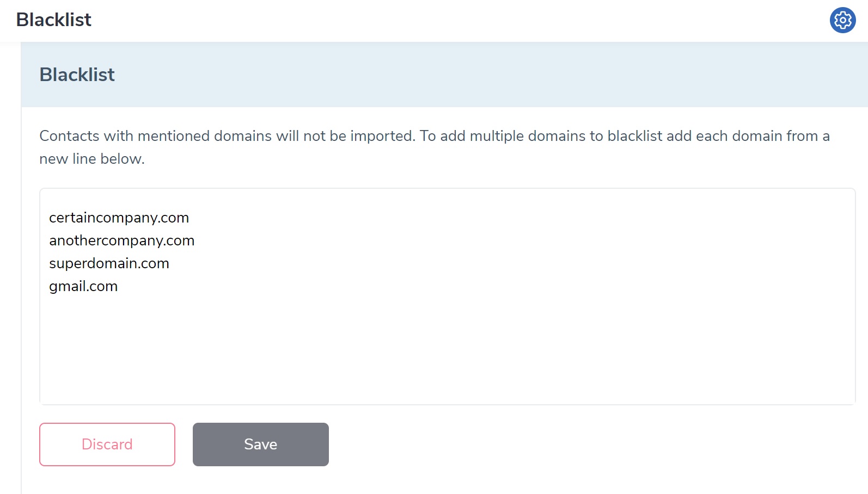This screenshot has width=868, height=494.
Task: Click the Discard button
Action: click(x=107, y=444)
